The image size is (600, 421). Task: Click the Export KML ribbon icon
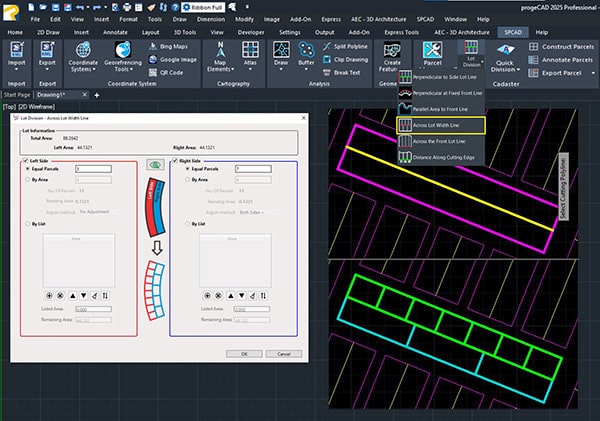point(47,50)
